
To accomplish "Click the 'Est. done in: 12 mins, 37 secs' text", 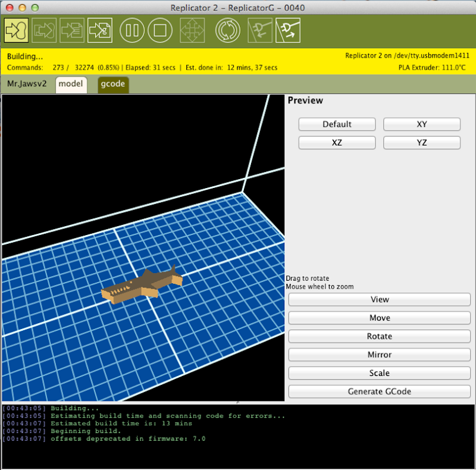I will click(x=231, y=68).
